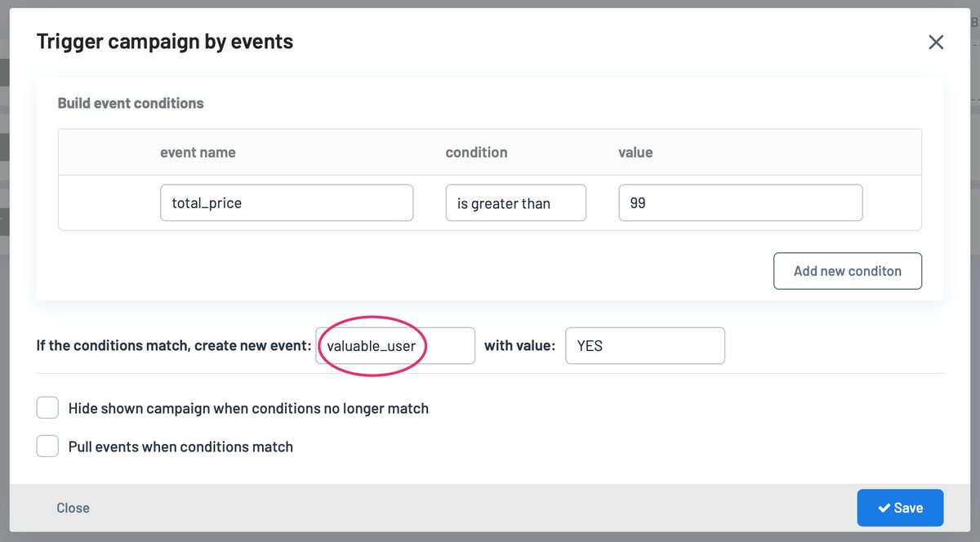Close the Trigger campaign dialog via Close link
Viewport: 980px width, 542px height.
[x=73, y=508]
